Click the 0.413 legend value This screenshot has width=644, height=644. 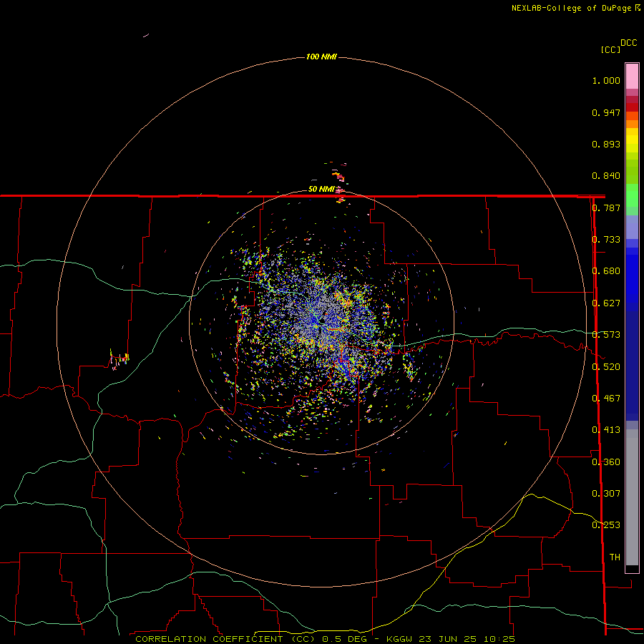pos(606,430)
